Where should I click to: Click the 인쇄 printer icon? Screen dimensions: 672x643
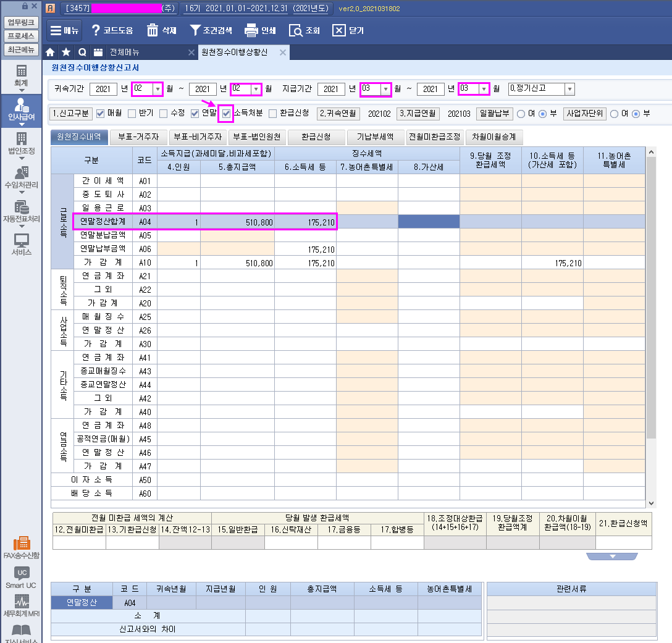click(x=251, y=30)
